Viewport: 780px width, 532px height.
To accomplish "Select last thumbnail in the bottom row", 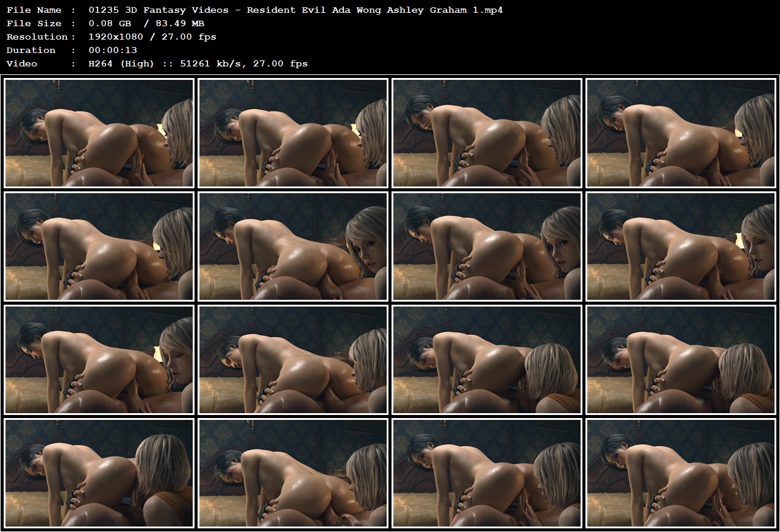I will (681, 472).
